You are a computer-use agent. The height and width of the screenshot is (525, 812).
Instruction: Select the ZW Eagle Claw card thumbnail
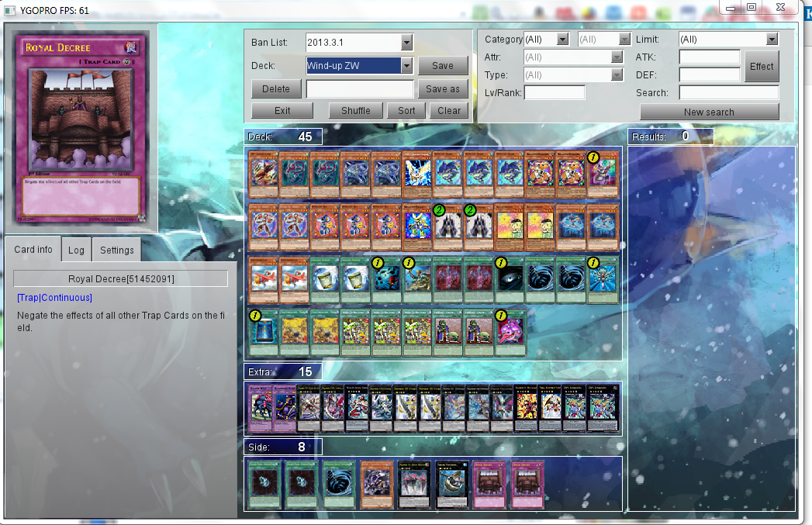pyautogui.click(x=264, y=174)
